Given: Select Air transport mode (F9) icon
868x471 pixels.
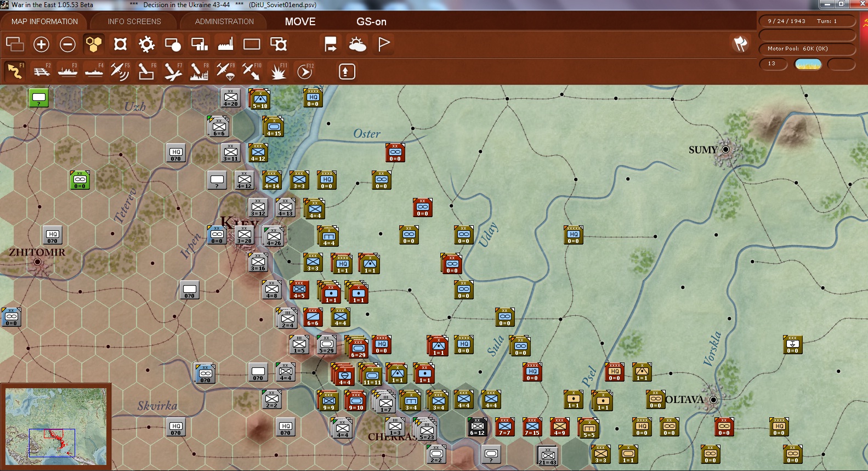Looking at the screenshot, I should click(x=225, y=71).
